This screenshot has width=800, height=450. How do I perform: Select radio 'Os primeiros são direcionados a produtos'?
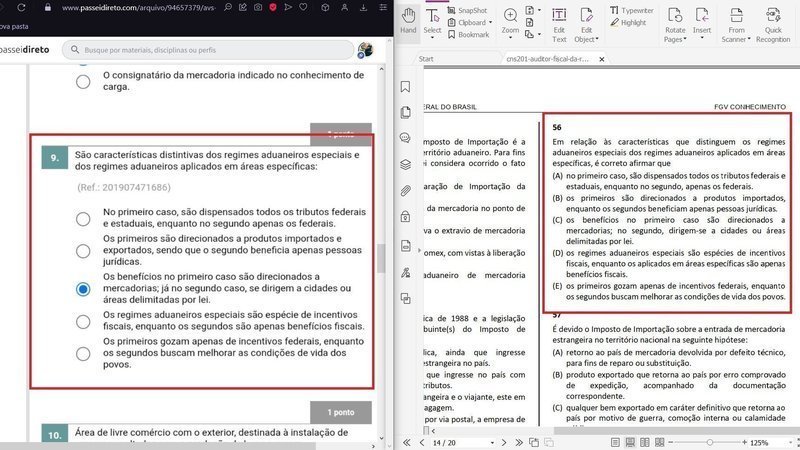point(84,251)
